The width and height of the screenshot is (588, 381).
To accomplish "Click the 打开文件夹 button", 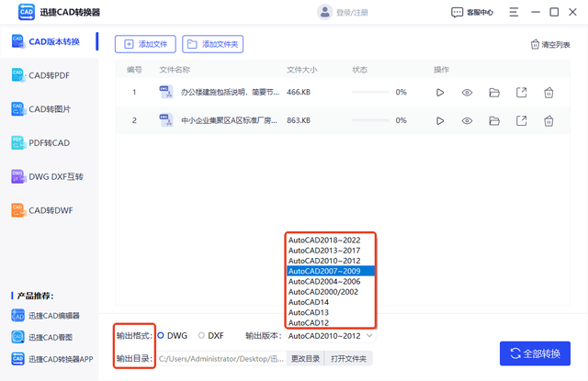I will pos(348,359).
